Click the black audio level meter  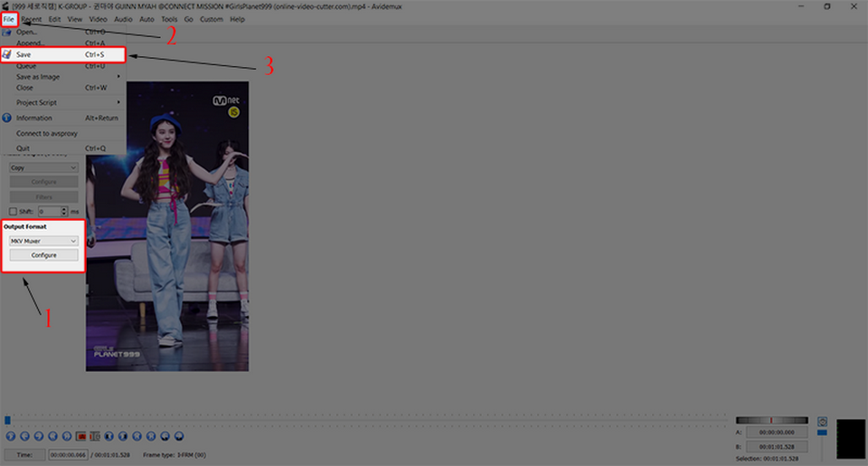click(851, 439)
